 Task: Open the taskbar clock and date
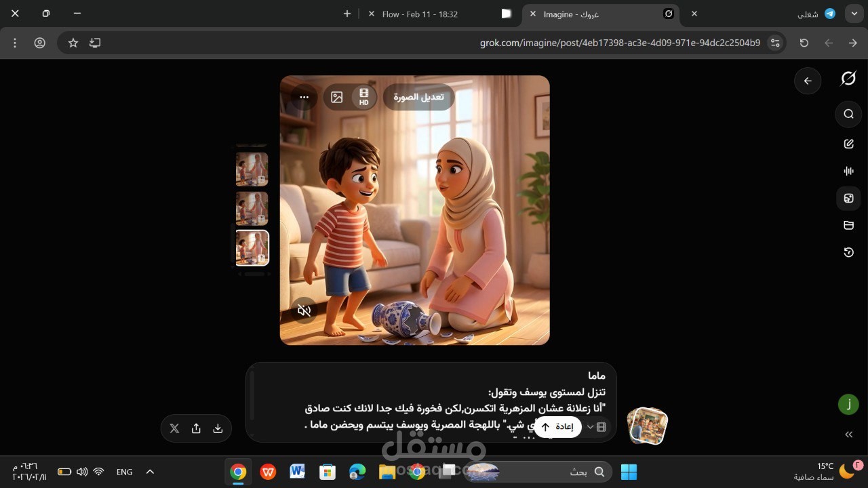29,472
